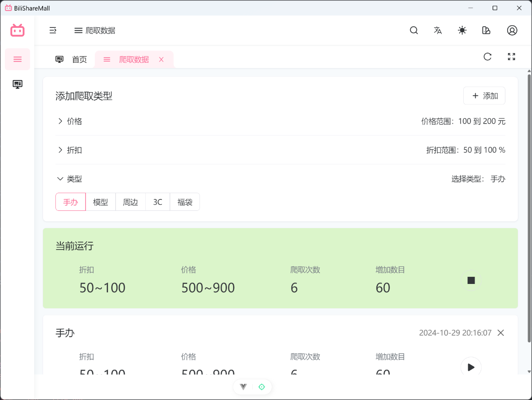Screen dimensions: 532x400
Task: Open the language translation switcher
Action: 438,31
